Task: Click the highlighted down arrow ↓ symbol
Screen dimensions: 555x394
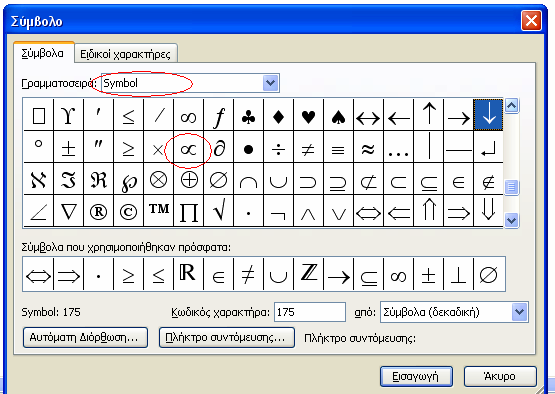Action: click(488, 115)
